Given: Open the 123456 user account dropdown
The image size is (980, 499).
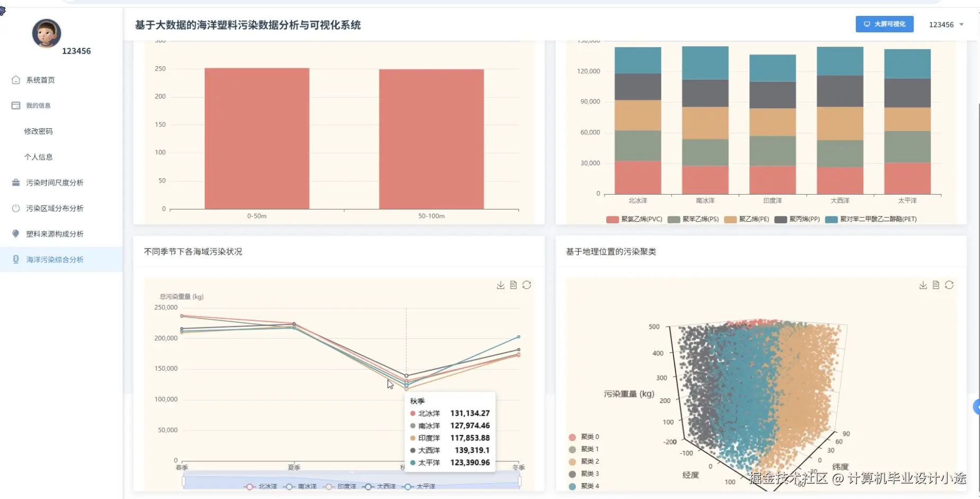Looking at the screenshot, I should pos(947,24).
